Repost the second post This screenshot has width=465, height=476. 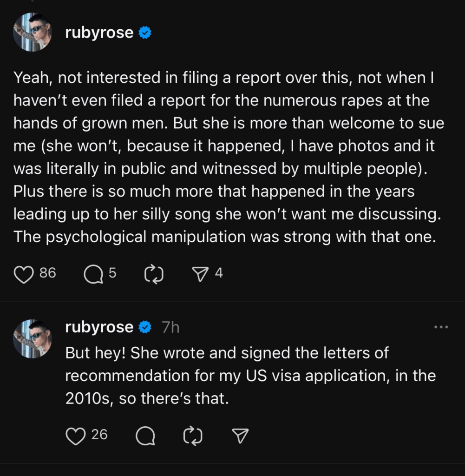pos(194,435)
